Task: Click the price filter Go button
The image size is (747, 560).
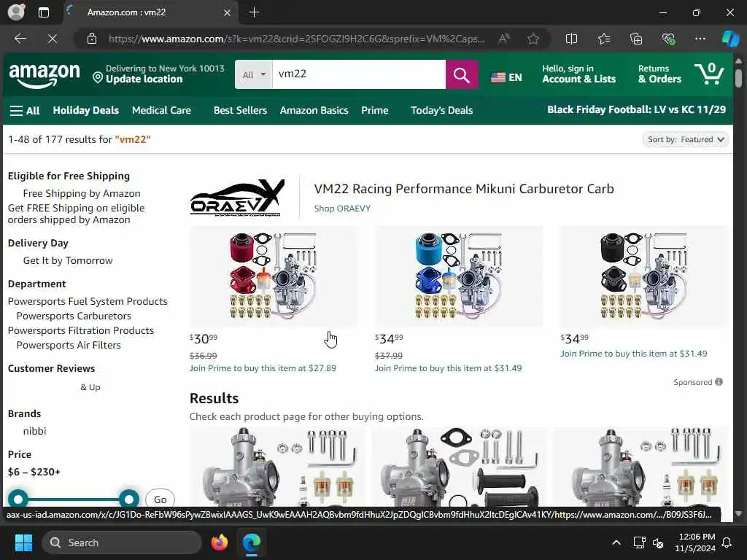Action: point(160,499)
